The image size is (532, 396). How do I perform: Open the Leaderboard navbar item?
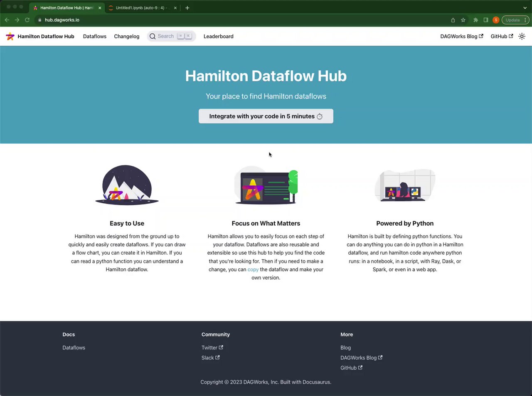219,37
